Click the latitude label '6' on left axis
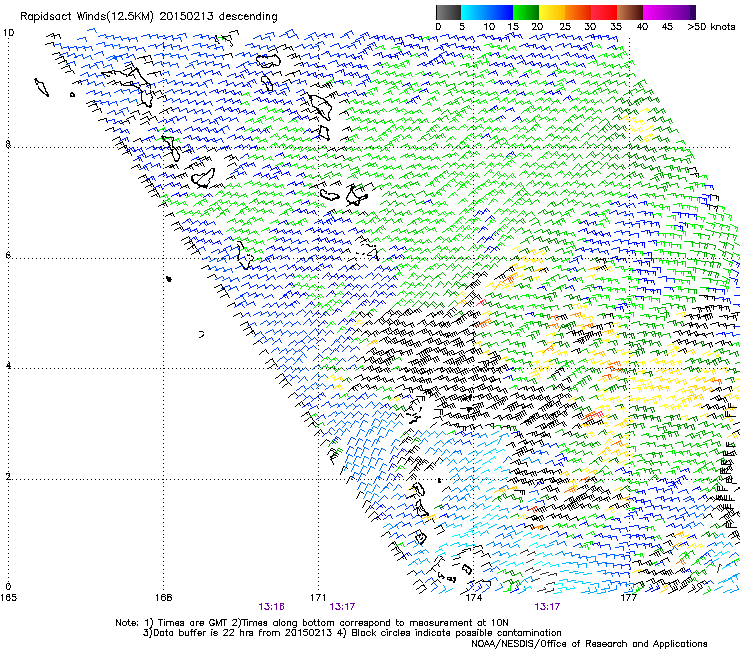This screenshot has width=740, height=650. coord(8,255)
